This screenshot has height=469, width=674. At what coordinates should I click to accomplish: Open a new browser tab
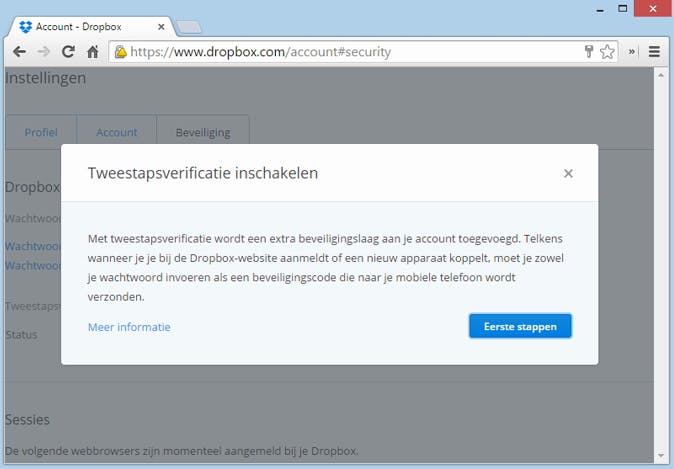coord(189,27)
